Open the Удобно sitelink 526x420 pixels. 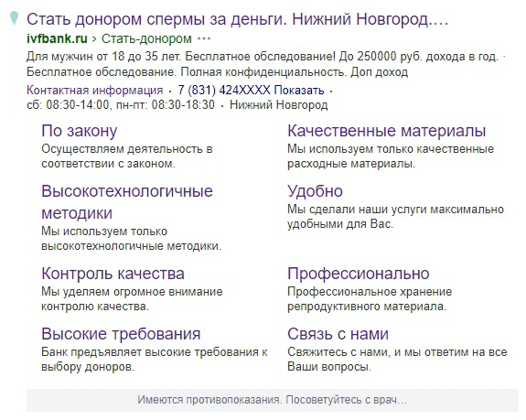pos(315,191)
